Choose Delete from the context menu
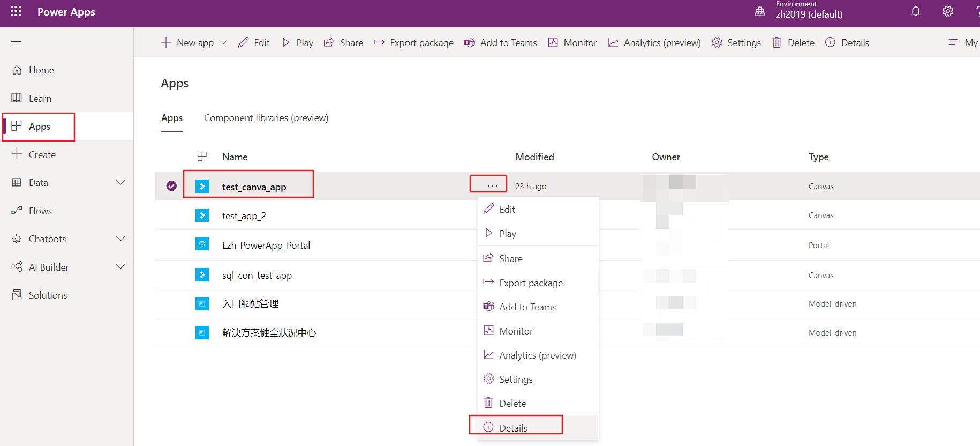 pyautogui.click(x=538, y=404)
